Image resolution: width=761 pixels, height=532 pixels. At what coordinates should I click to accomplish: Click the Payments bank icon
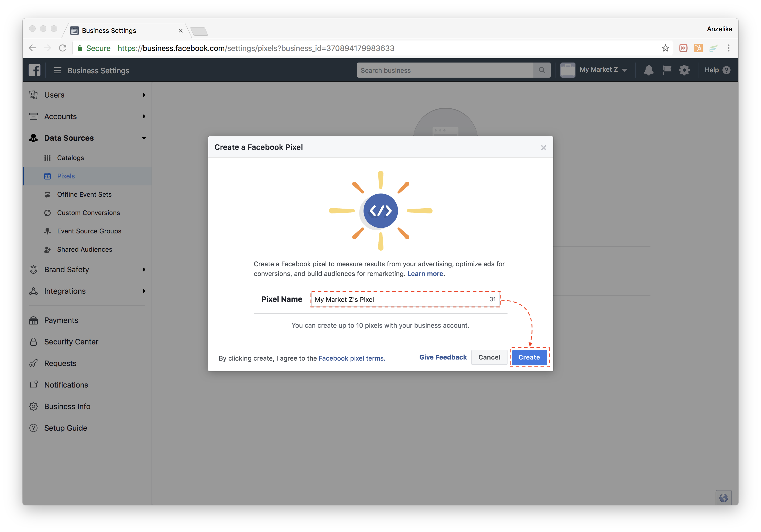click(33, 320)
